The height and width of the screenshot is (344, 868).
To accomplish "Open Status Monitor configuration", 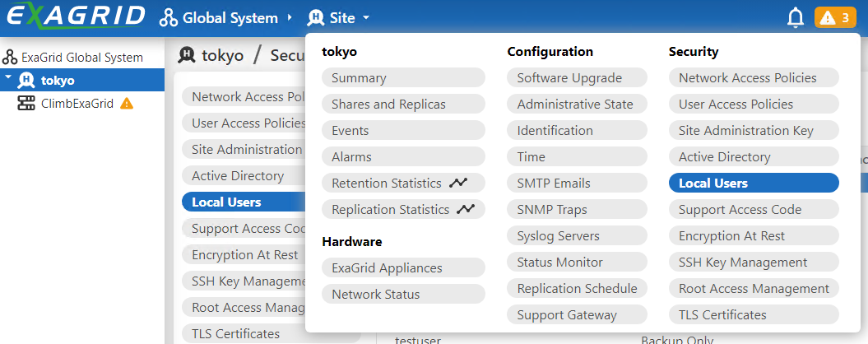I will (x=577, y=262).
